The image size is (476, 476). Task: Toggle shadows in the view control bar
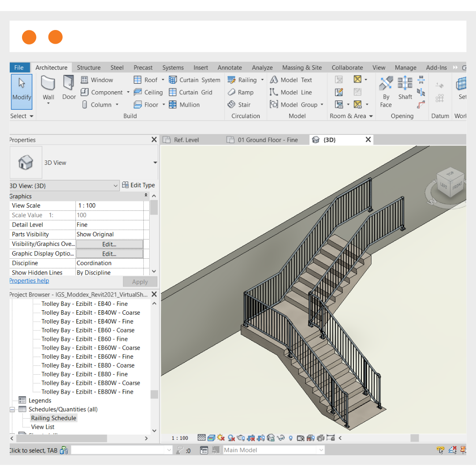coord(231,438)
